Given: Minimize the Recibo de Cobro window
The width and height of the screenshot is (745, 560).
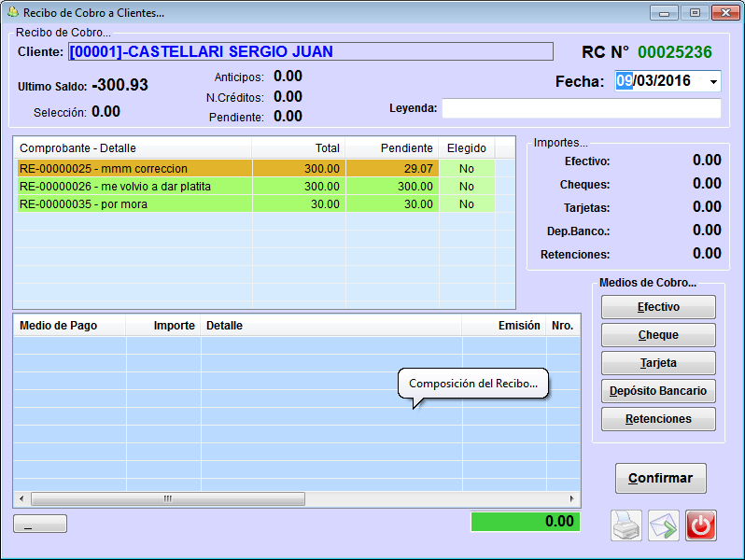Looking at the screenshot, I should click(x=664, y=13).
